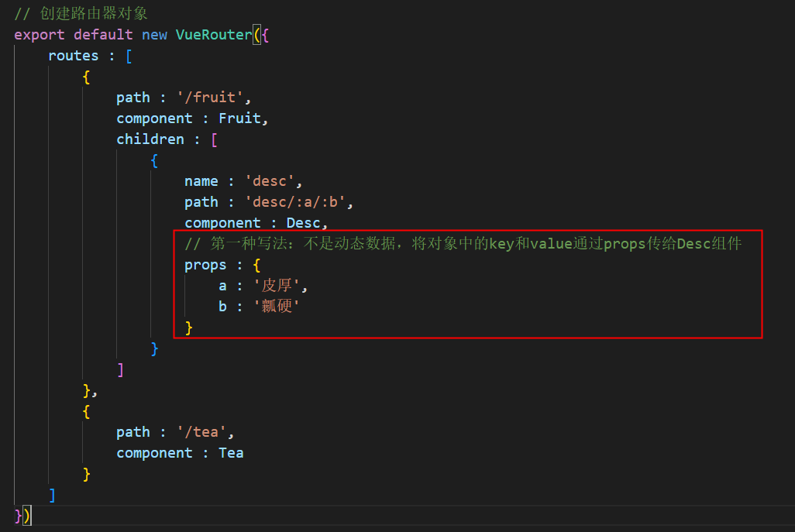The image size is (795, 532).
Task: Click the 'Fruit' component reference
Action: [239, 118]
